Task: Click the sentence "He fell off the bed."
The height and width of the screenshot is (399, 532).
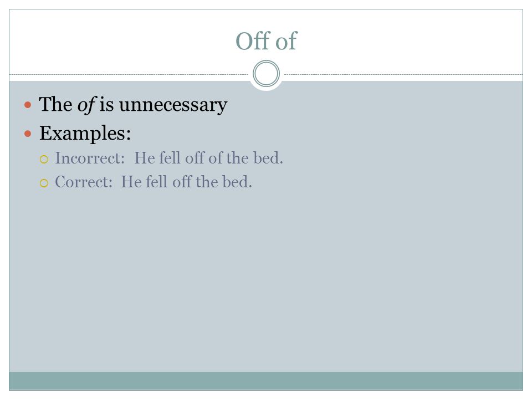Action: pos(187,182)
